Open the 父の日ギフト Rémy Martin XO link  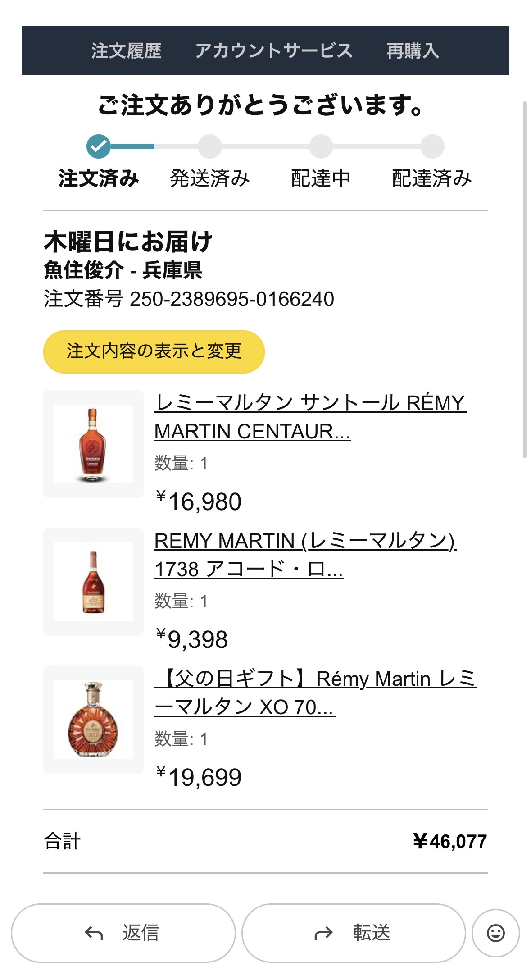(315, 693)
